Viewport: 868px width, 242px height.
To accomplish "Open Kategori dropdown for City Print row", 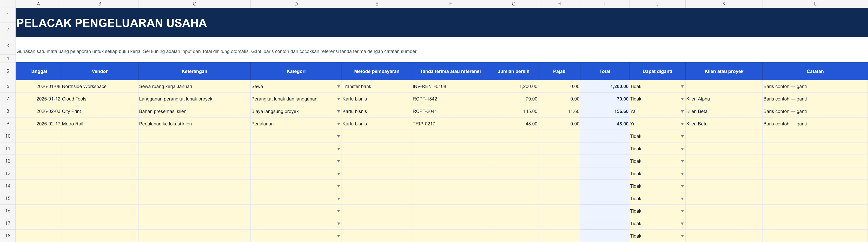I will (338, 111).
